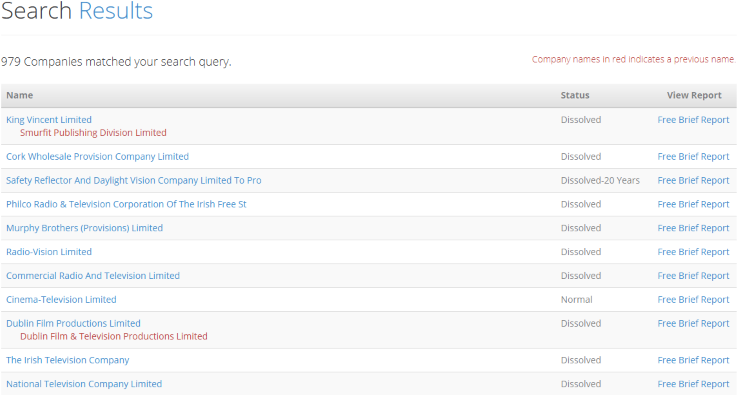The width and height of the screenshot is (738, 395).
Task: Open Radio-Vision Limited company link
Action: (49, 252)
